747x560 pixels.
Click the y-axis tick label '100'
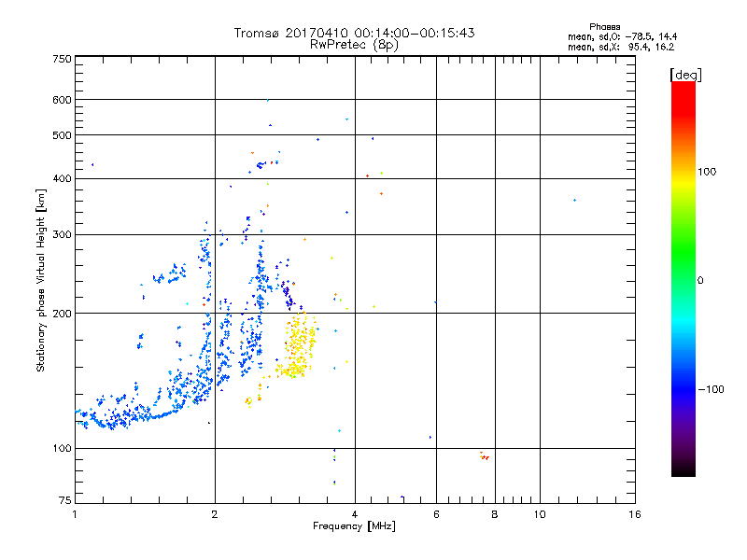62,448
